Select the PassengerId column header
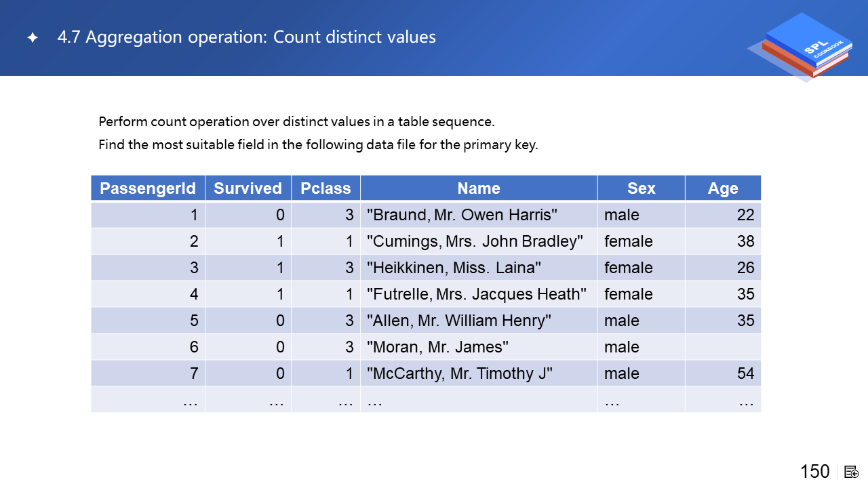Screen dimensions: 868x488 [148, 188]
